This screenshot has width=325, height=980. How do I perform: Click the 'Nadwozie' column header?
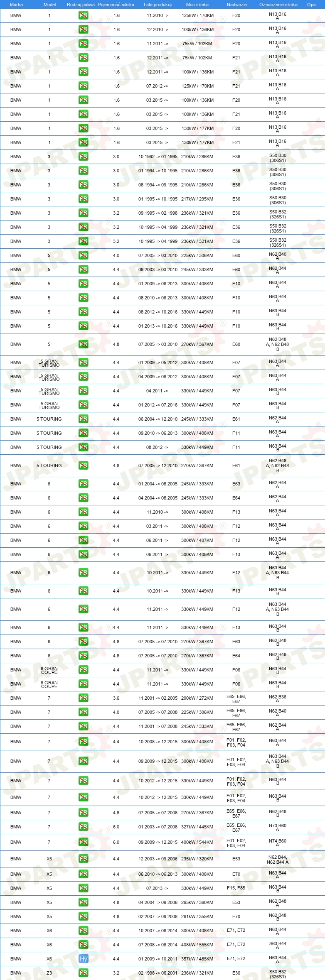236,5
